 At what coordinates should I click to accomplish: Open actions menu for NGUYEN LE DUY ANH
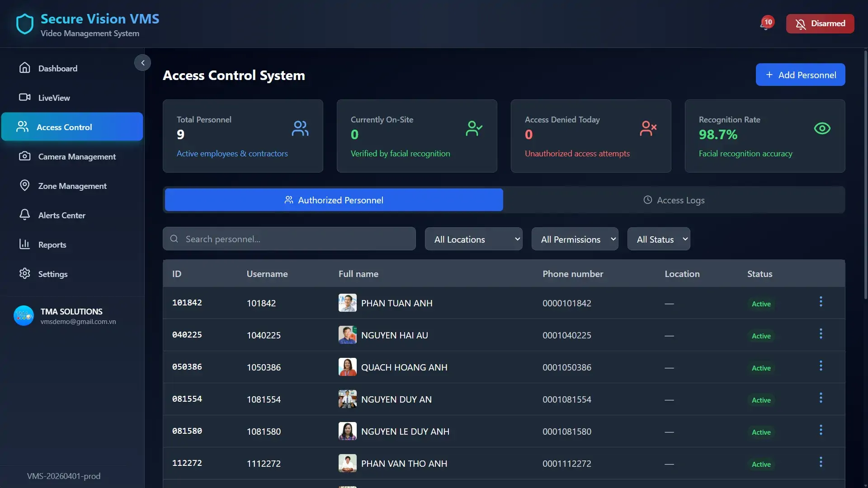(x=821, y=430)
